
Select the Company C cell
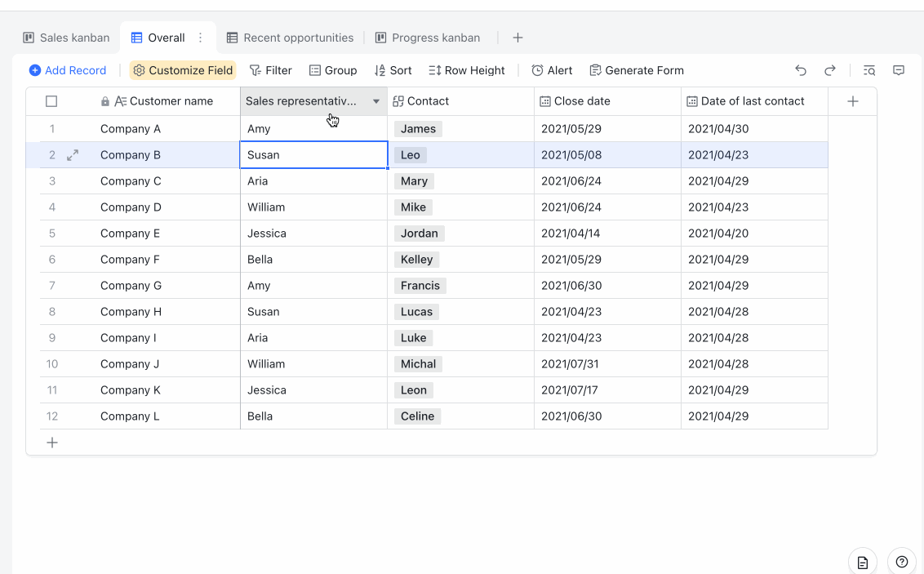tap(167, 181)
